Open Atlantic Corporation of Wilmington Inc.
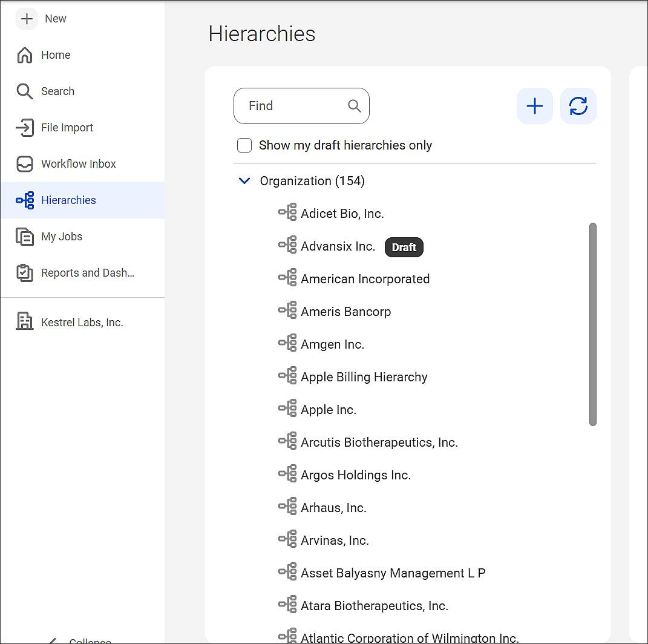648x644 pixels. (x=409, y=638)
